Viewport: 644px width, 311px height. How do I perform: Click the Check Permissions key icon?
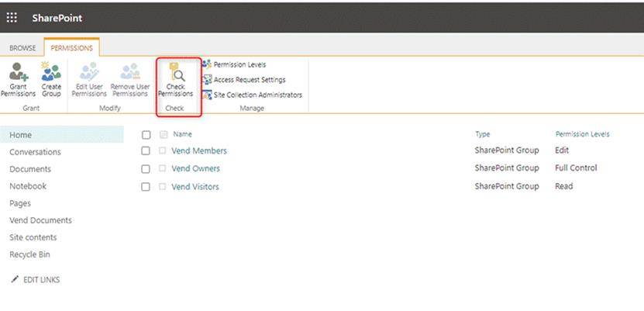tap(177, 72)
